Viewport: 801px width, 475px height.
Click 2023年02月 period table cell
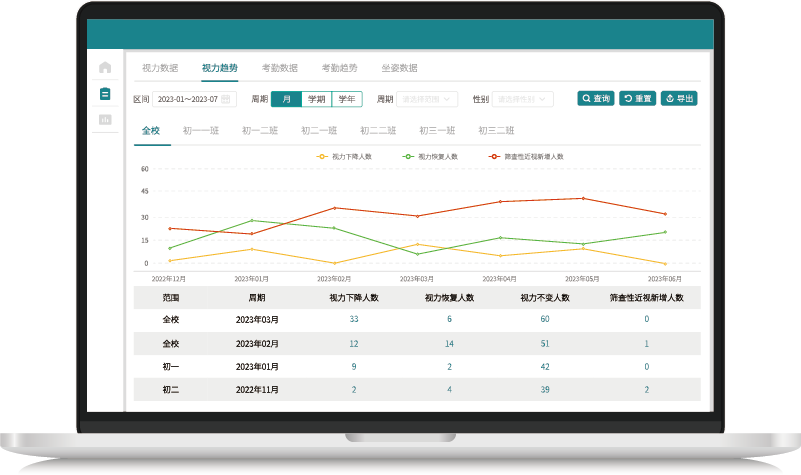tap(257, 344)
